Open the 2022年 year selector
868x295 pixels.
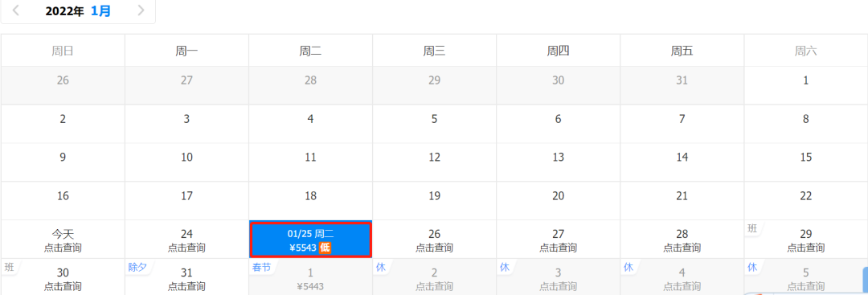tap(64, 11)
